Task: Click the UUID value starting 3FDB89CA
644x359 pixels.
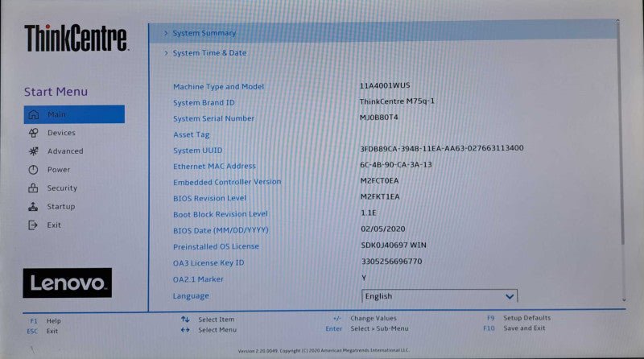Action: [442, 148]
